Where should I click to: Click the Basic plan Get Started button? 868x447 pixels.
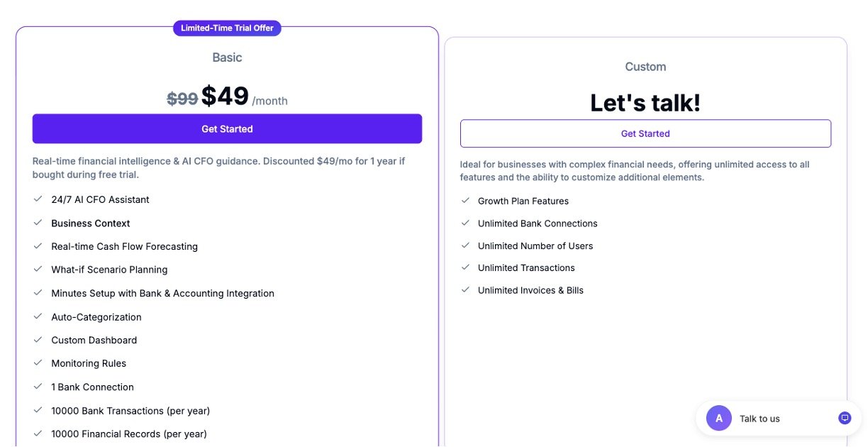[227, 129]
